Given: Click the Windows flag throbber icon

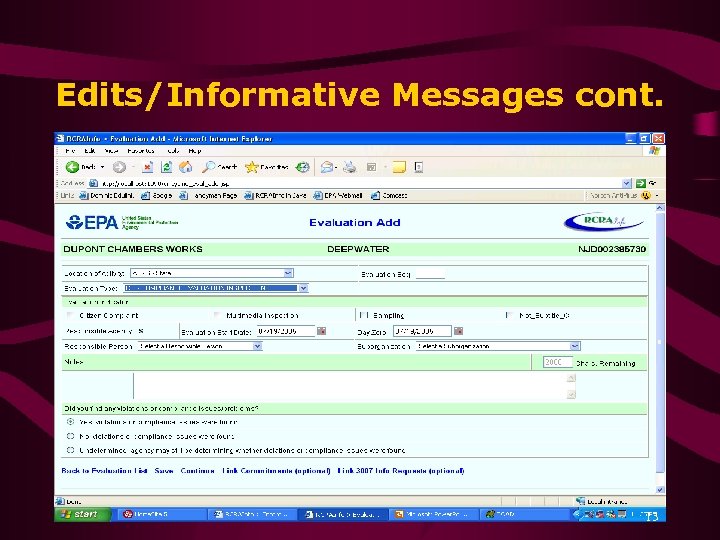Looking at the screenshot, I should tap(655, 151).
